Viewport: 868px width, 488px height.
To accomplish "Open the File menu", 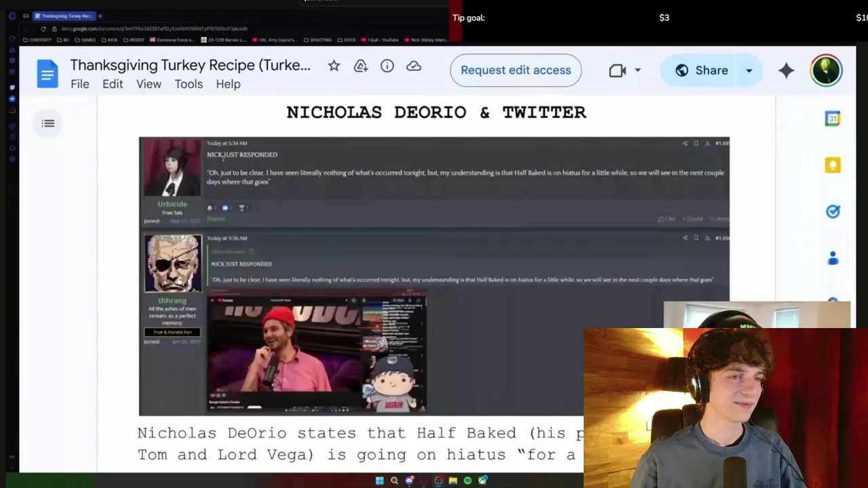I will (x=79, y=84).
